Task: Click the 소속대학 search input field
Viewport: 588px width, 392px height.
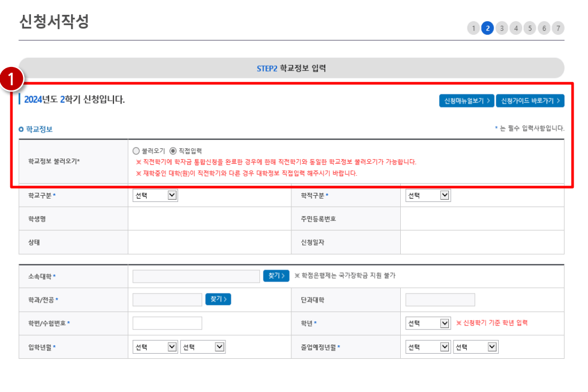Action: (x=196, y=276)
